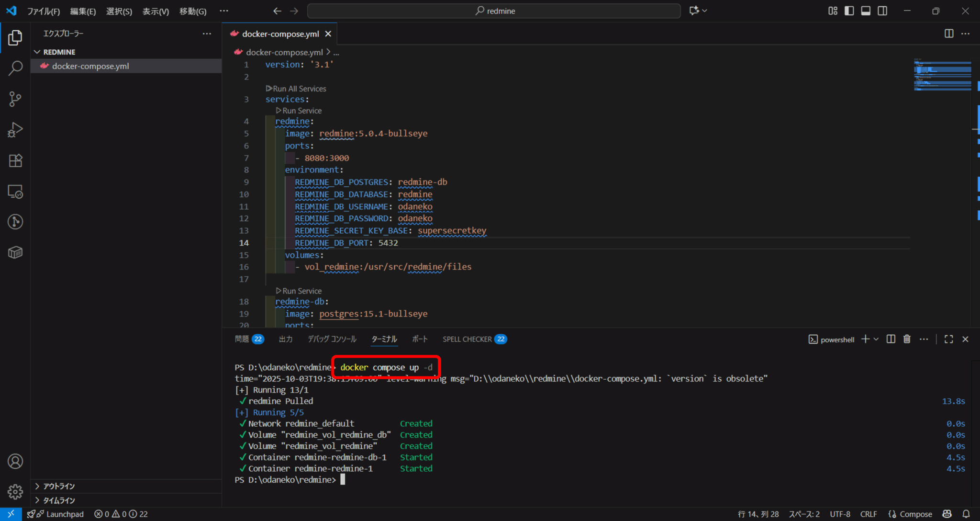Run the redmine service via its Run Service link
Screen dimensions: 980x521
click(301, 110)
